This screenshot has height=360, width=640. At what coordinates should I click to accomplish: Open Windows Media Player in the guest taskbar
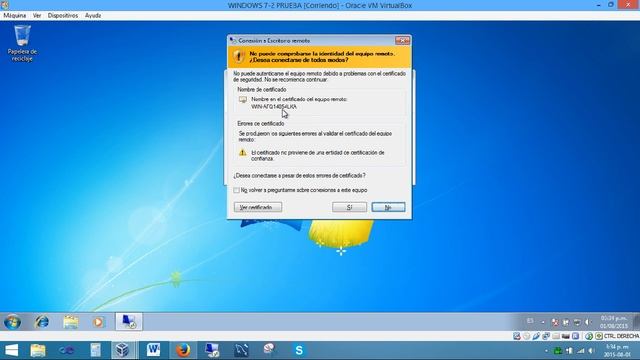point(98,322)
